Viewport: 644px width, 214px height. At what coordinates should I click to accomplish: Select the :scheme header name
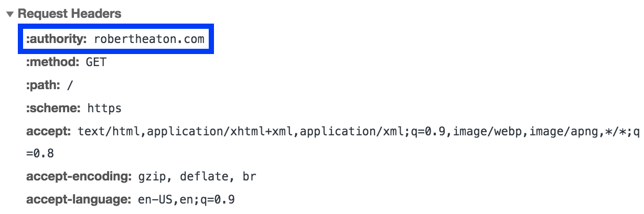pyautogui.click(x=53, y=108)
